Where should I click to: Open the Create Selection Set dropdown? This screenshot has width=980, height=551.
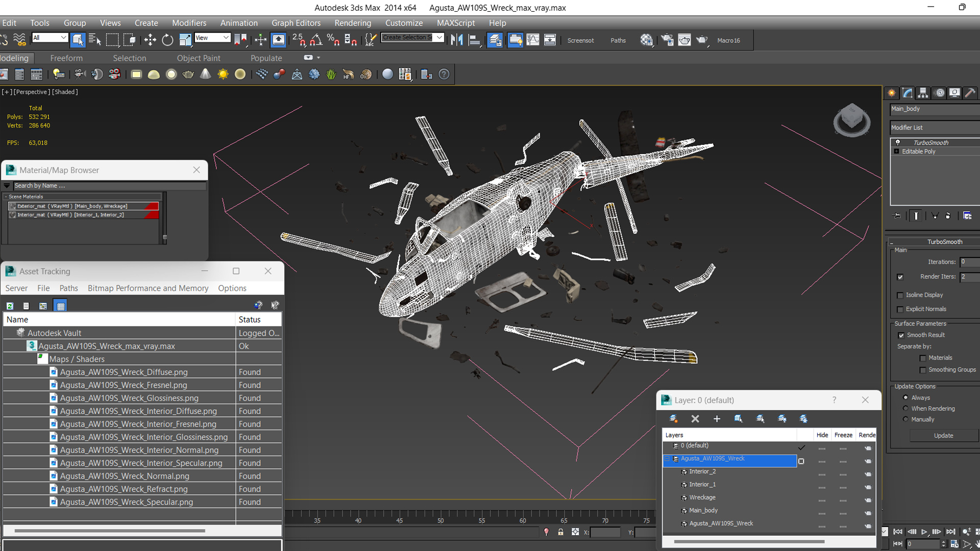click(439, 37)
